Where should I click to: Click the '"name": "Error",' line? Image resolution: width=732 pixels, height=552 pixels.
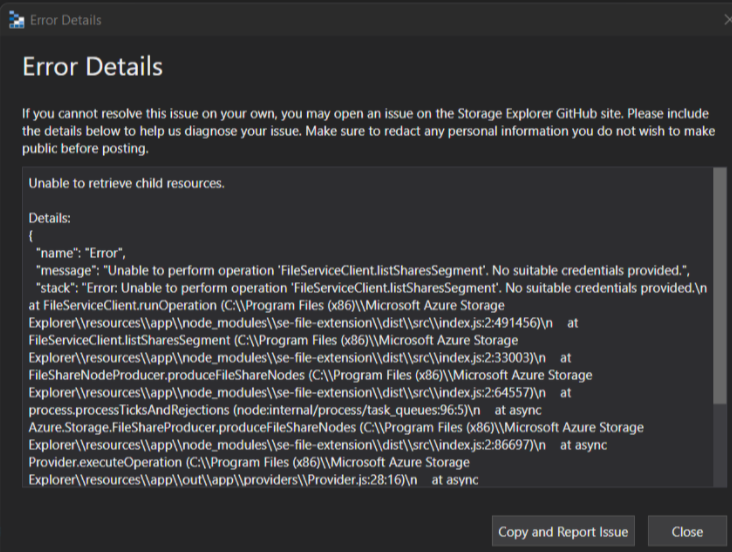pos(81,253)
